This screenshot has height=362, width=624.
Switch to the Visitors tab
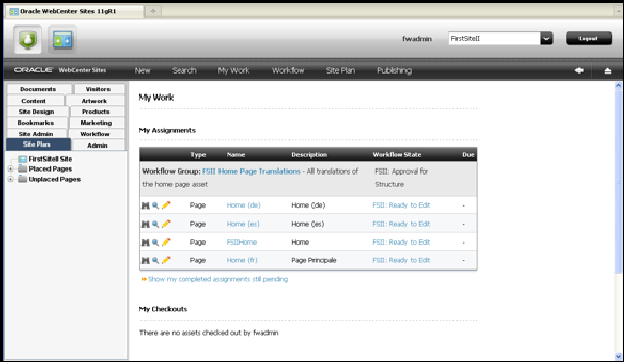[x=99, y=89]
